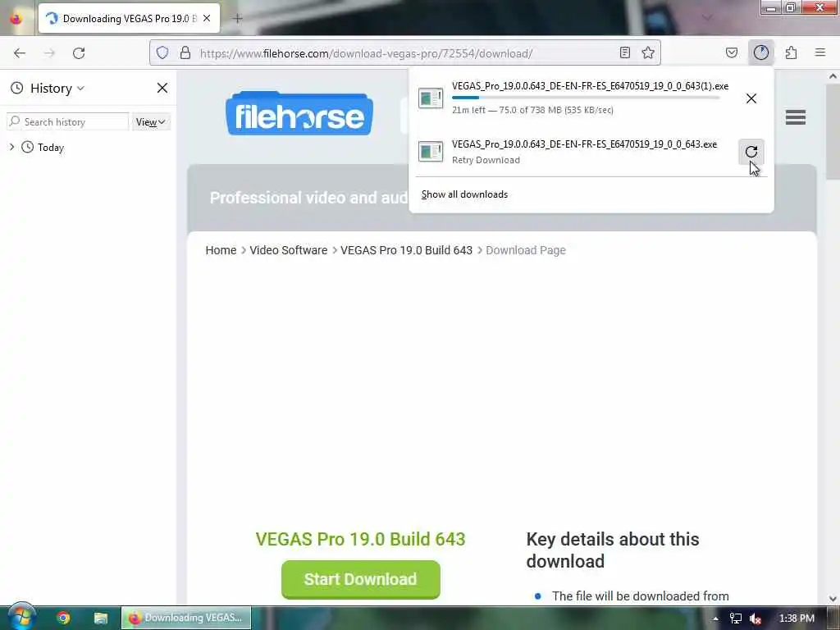Switch to Downloading VEGAS taskbar button

(x=186, y=618)
